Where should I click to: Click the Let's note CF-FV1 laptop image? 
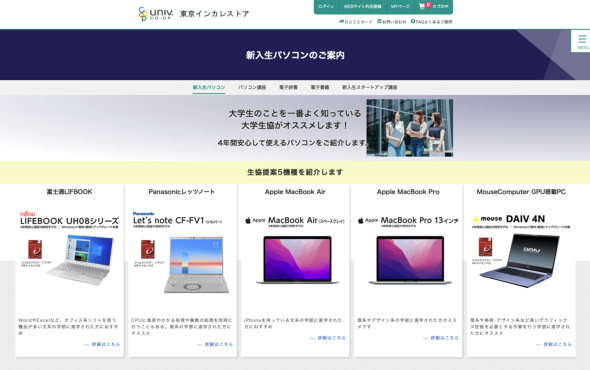[196, 265]
